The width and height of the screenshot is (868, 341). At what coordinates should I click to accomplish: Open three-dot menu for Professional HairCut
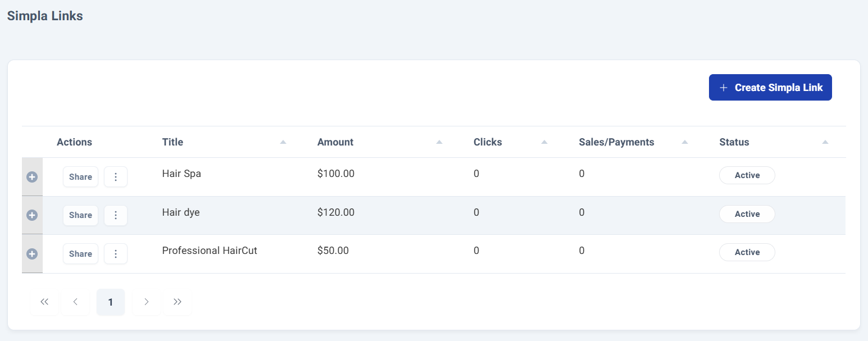coord(116,254)
